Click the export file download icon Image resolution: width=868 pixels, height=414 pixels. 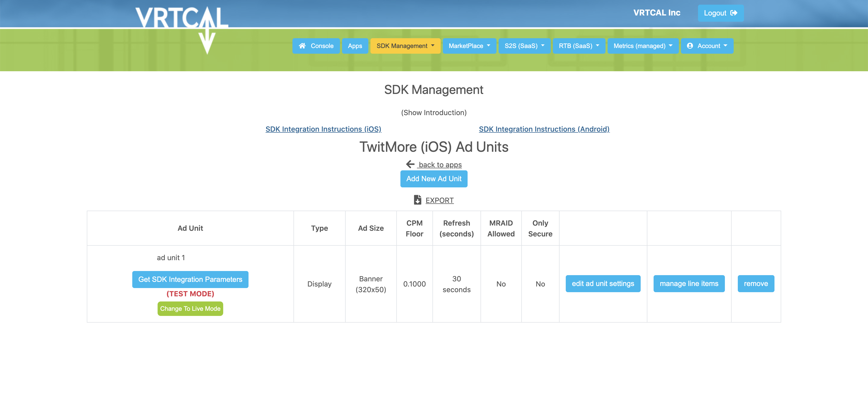pyautogui.click(x=417, y=200)
